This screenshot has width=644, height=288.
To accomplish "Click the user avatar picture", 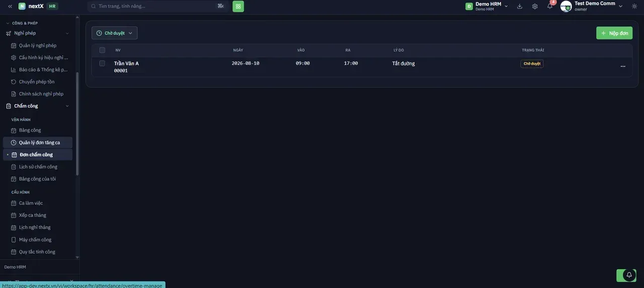I will pos(566,6).
